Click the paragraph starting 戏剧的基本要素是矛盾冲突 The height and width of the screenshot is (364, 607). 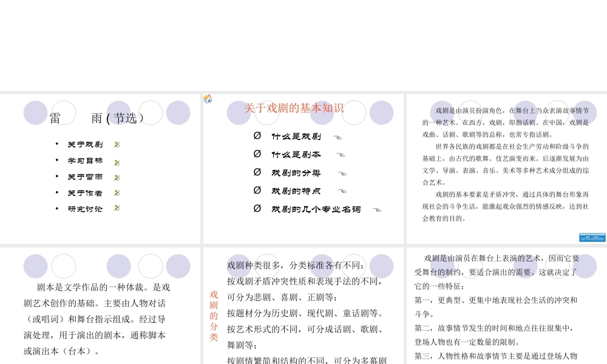(x=506, y=206)
